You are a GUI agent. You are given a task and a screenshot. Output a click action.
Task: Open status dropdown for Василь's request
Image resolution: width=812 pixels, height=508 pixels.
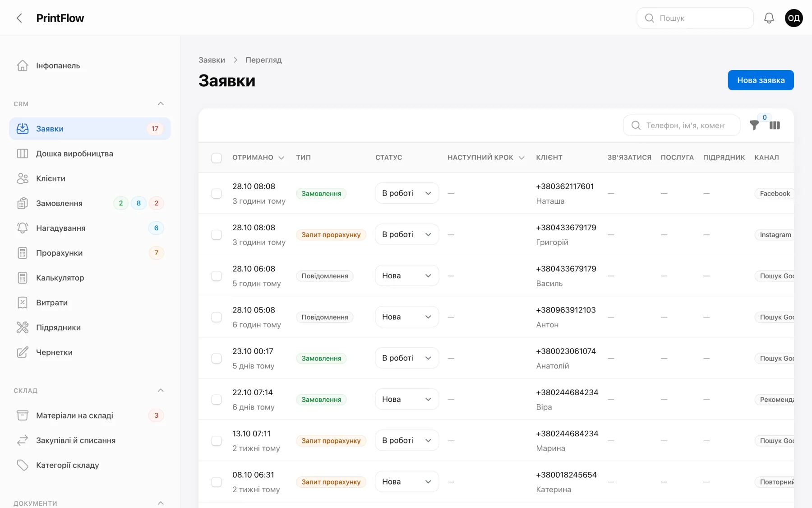click(407, 276)
